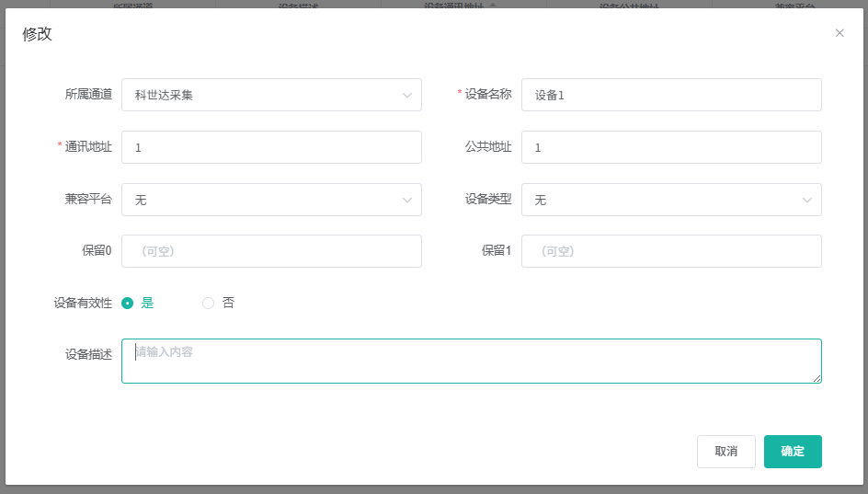Close the 修改 dialog with the X icon
This screenshot has width=868, height=494.
pos(839,33)
